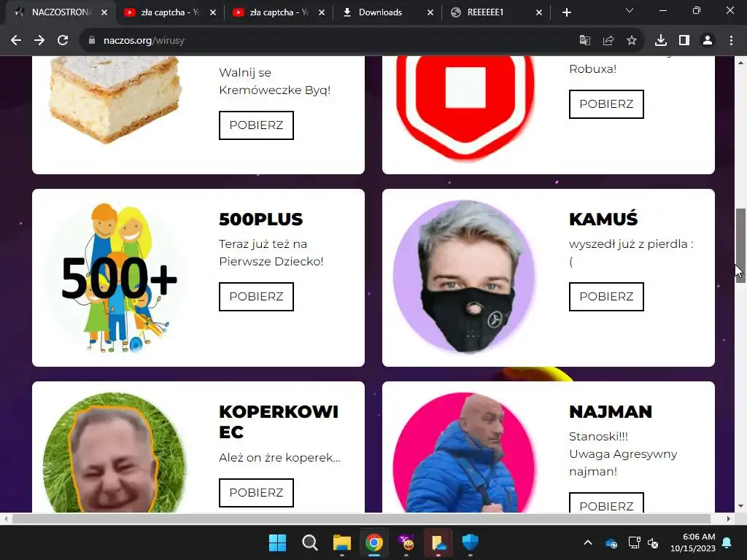The height and width of the screenshot is (560, 747).
Task: Click POBIERZ under the Robuxa card
Action: tap(606, 104)
